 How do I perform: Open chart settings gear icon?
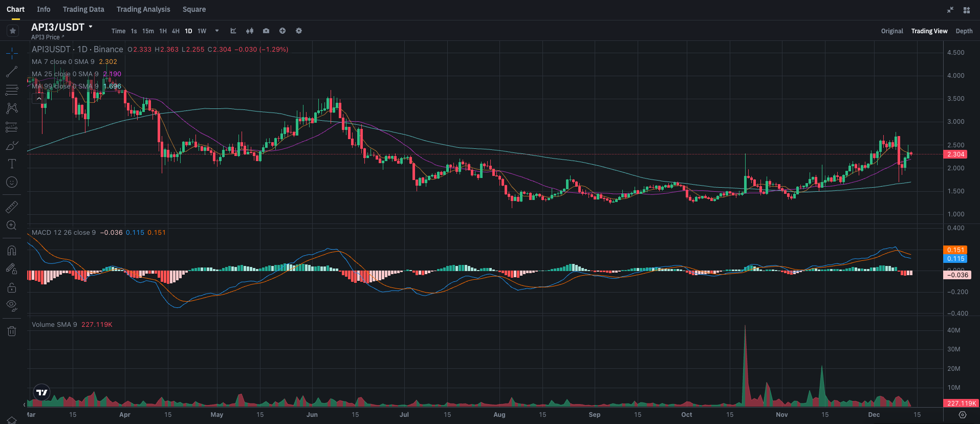[x=299, y=31]
